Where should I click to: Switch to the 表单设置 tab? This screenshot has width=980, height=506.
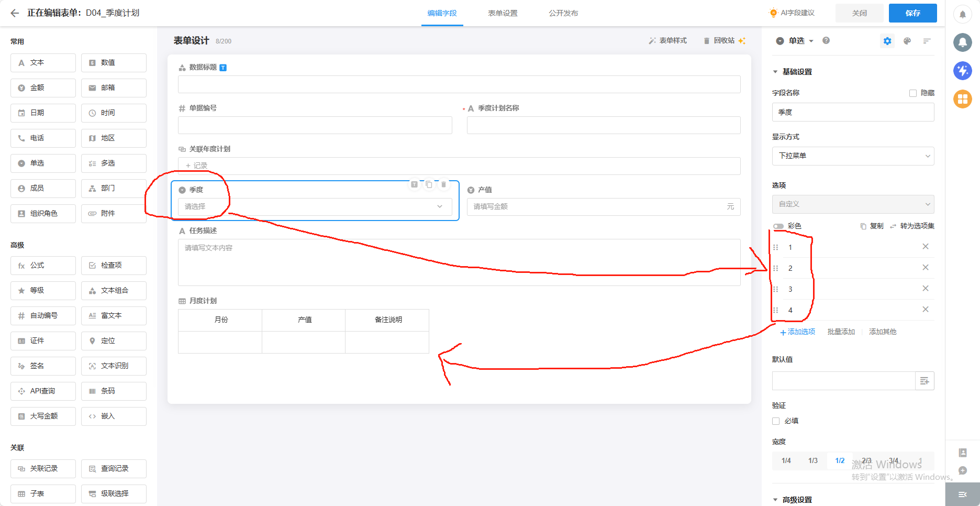tap(503, 13)
